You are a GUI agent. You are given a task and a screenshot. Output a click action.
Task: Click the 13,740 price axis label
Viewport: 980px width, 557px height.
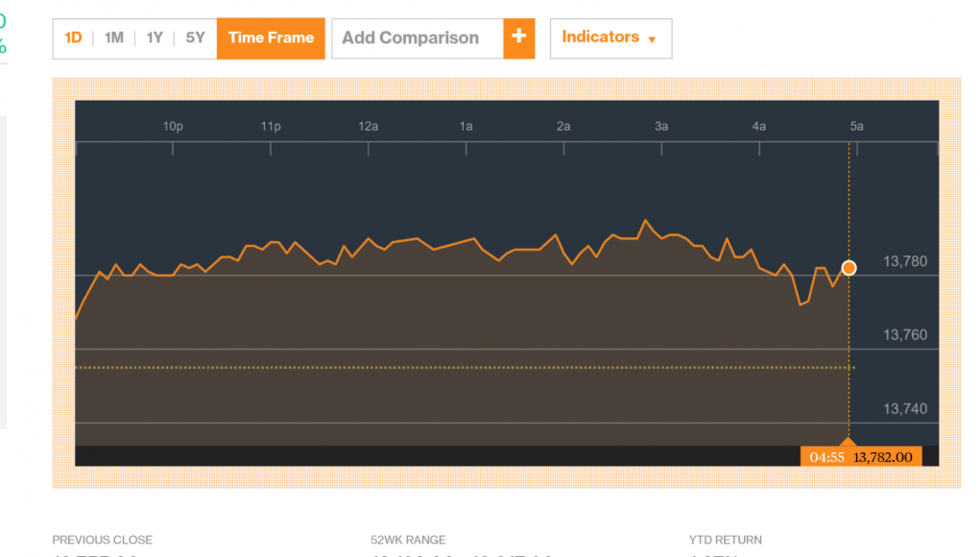point(905,409)
